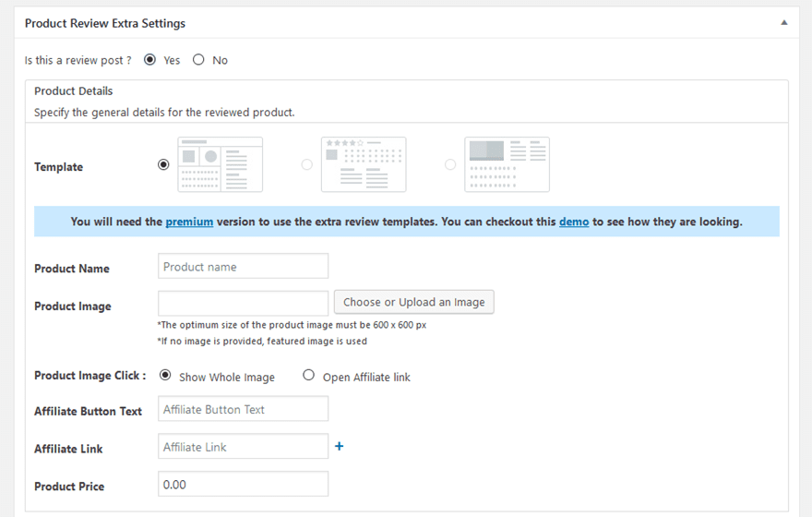The width and height of the screenshot is (812, 517).
Task: Select Open Affiliate link option
Action: click(x=308, y=375)
